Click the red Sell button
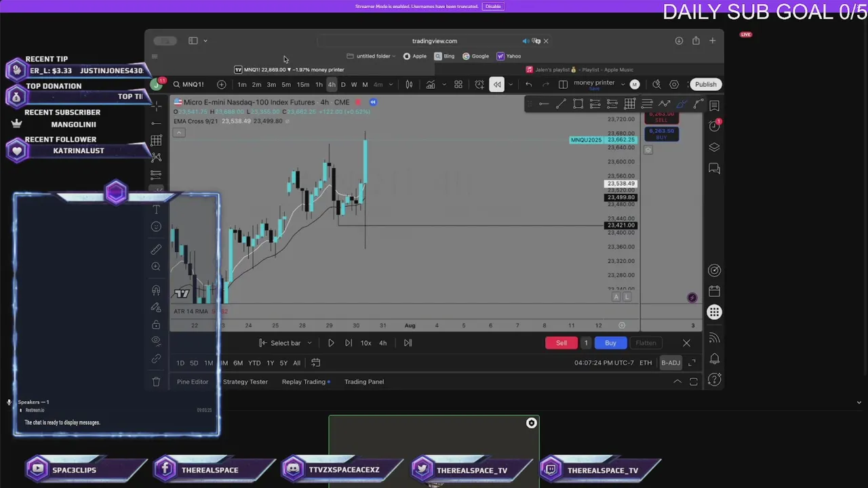This screenshot has width=868, height=488. [x=561, y=343]
